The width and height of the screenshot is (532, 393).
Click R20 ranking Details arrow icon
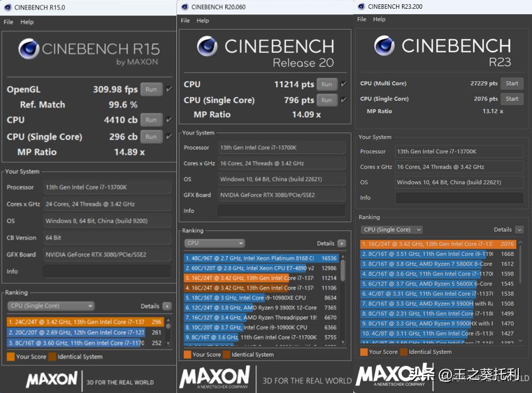tap(341, 243)
